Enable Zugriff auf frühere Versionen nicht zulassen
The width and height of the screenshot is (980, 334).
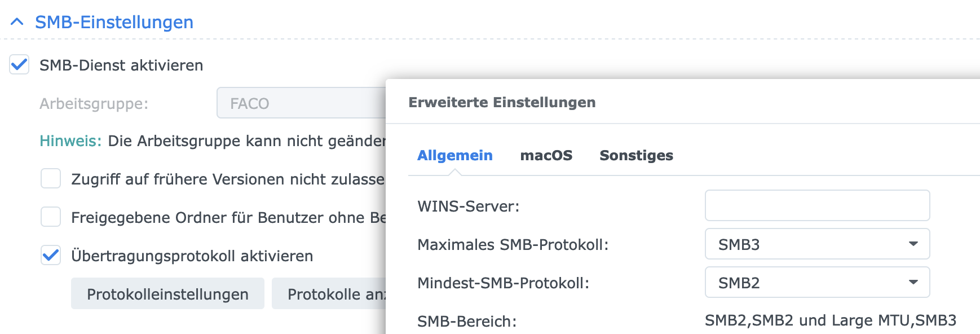[x=50, y=179]
